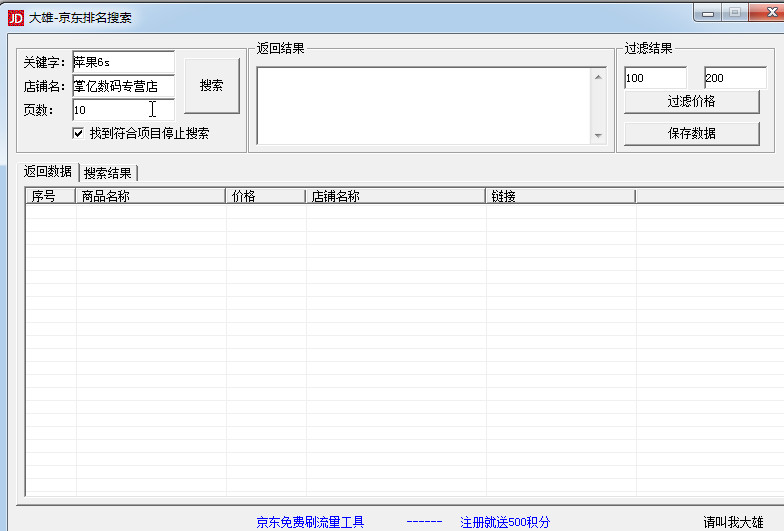Click the down arrow of 返回结果 scrollbar
This screenshot has height=531, width=784.
click(x=598, y=136)
